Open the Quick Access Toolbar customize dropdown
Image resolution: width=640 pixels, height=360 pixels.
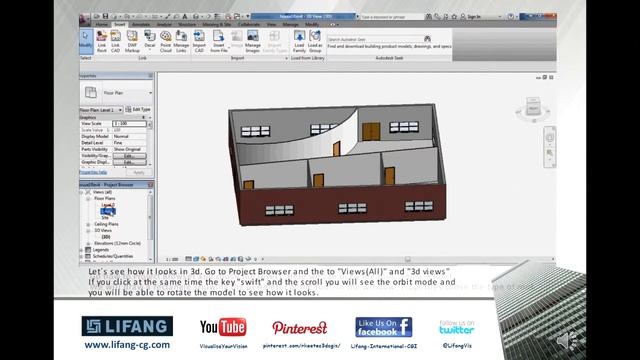coord(248,16)
